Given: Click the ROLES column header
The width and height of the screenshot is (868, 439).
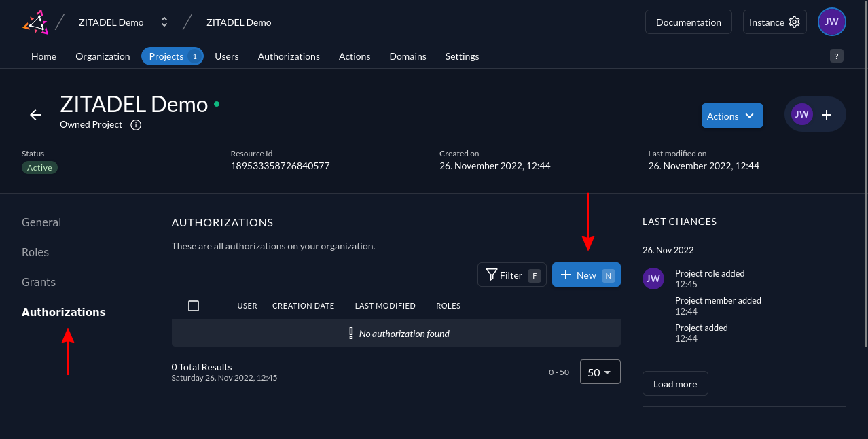Looking at the screenshot, I should [x=448, y=306].
